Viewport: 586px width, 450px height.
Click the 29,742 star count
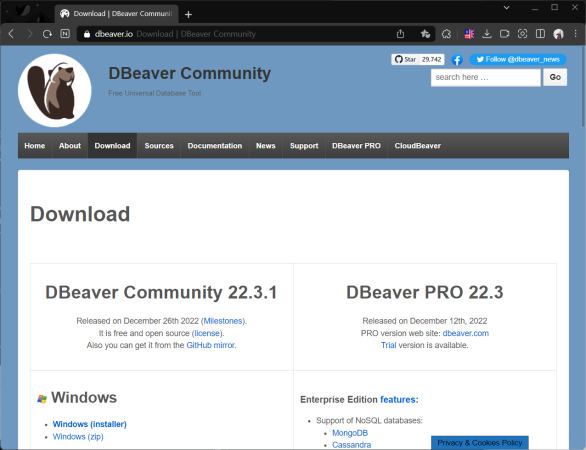coord(432,59)
